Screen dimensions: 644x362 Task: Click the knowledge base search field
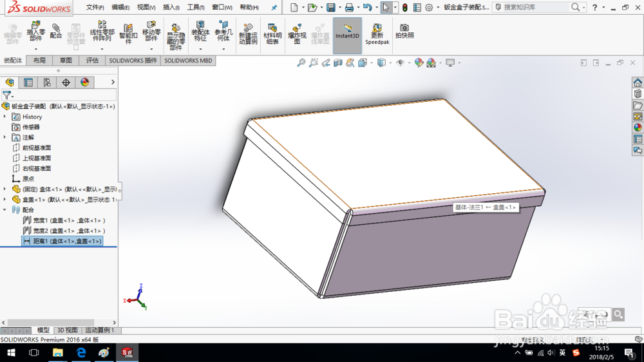pos(534,7)
